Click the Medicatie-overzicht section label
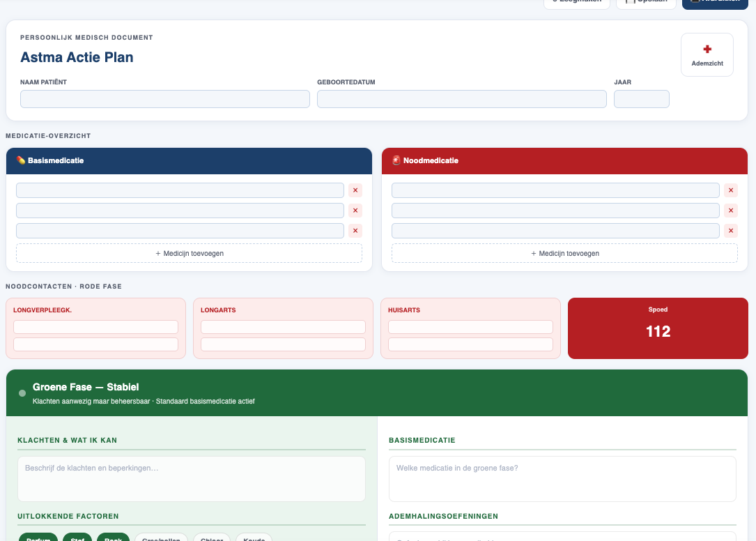This screenshot has width=756, height=541. pyautogui.click(x=48, y=136)
